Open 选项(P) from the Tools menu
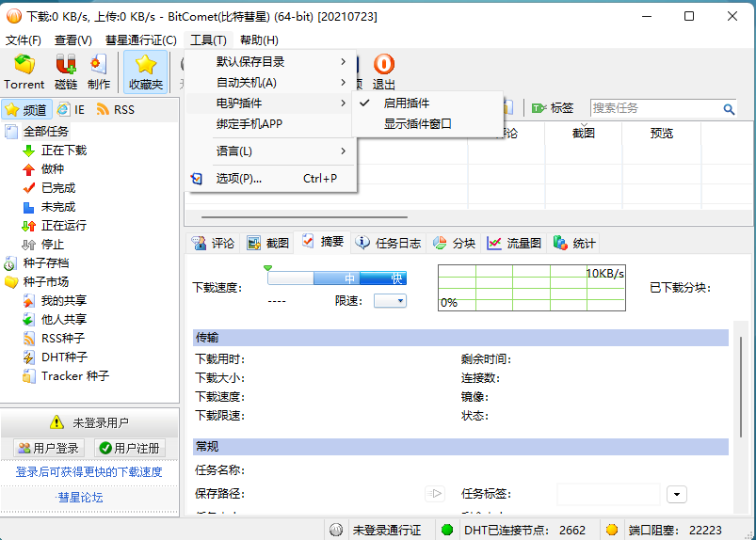The image size is (756, 540). point(239,178)
